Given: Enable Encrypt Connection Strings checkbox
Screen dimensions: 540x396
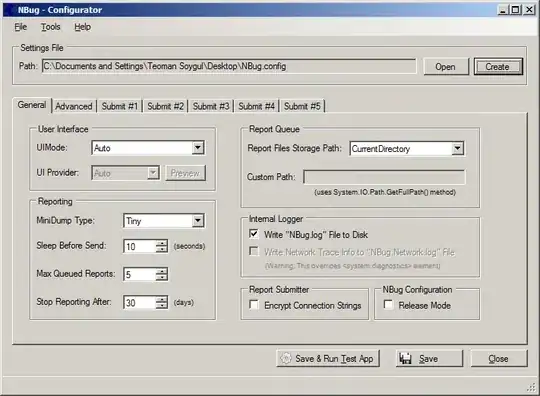Looking at the screenshot, I should point(254,305).
